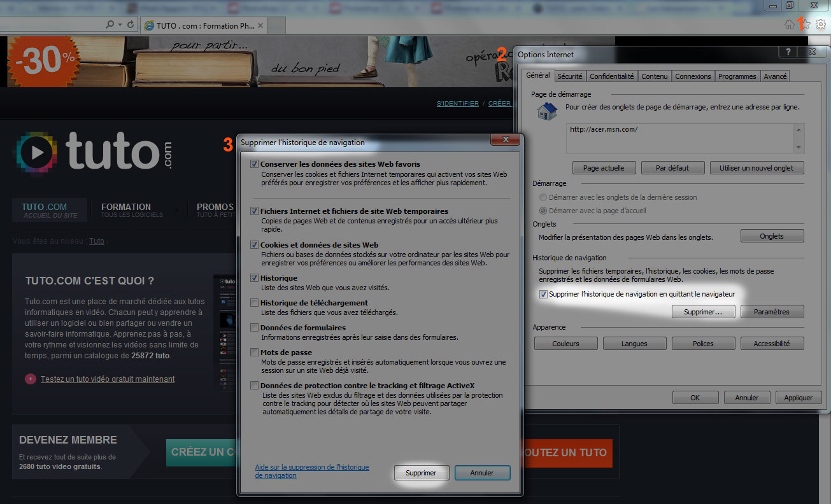Check the Mots de passe option

255,353
